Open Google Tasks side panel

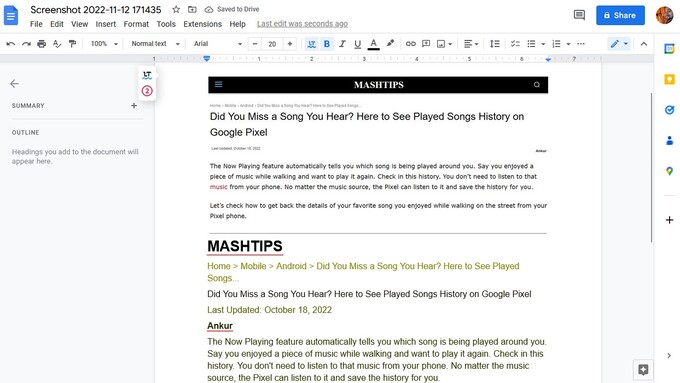669,110
